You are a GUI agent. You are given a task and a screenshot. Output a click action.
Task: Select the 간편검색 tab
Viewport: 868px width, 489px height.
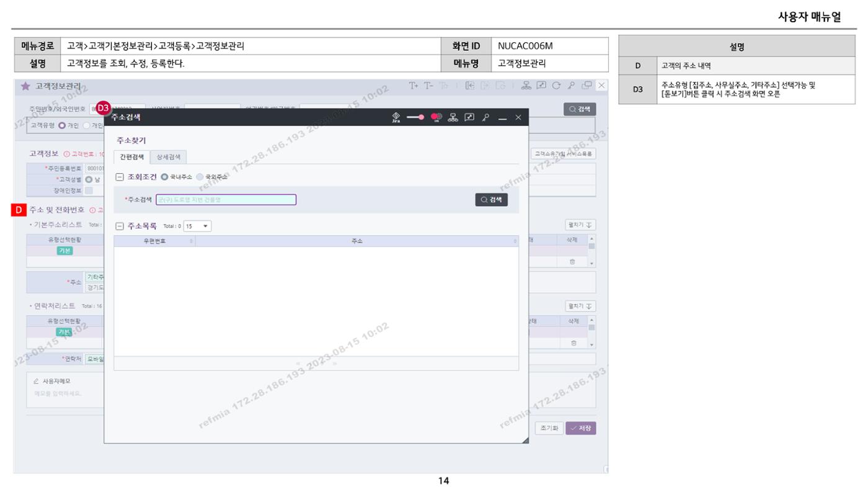click(x=131, y=157)
